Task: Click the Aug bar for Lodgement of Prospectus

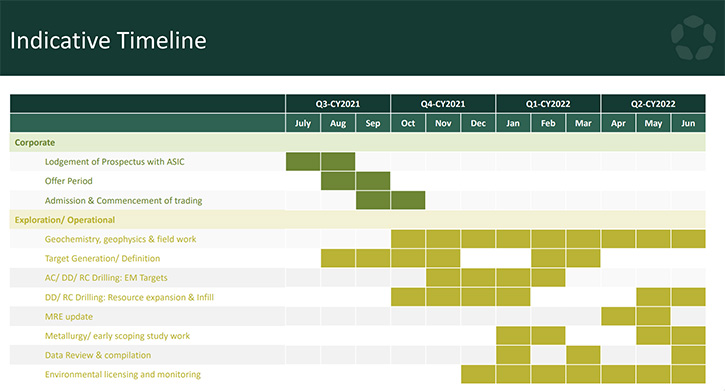Action: (338, 162)
